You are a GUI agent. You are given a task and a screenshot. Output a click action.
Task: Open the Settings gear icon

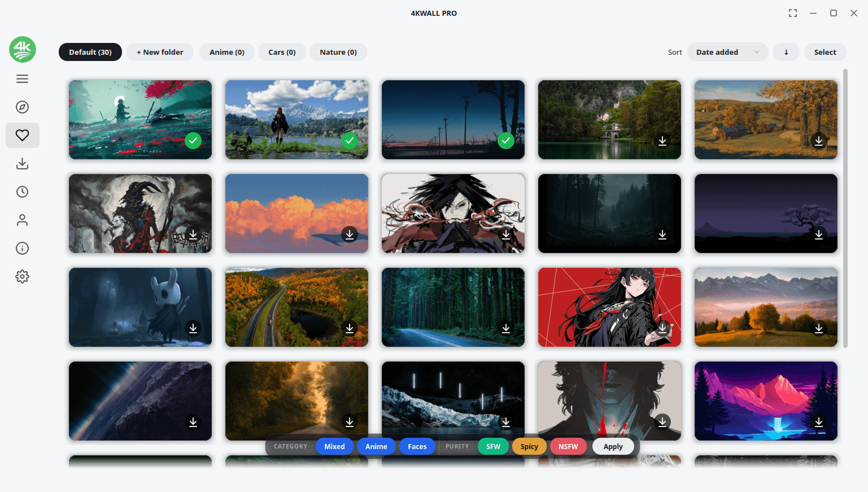click(23, 277)
